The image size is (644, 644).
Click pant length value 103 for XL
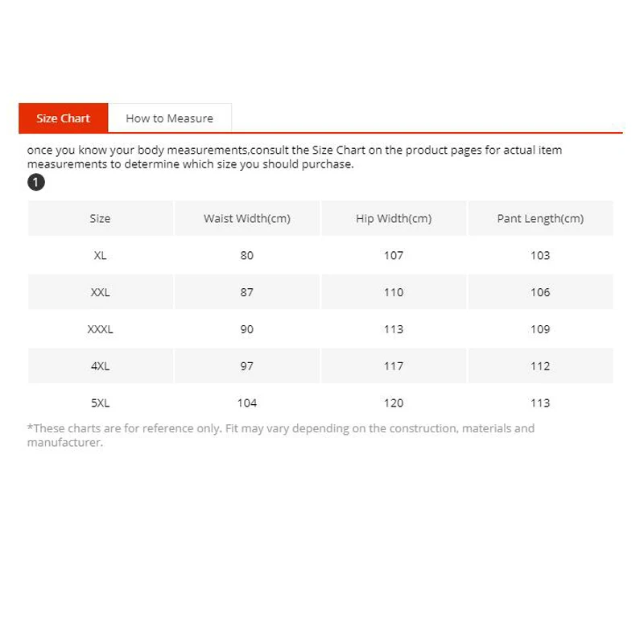(x=540, y=255)
